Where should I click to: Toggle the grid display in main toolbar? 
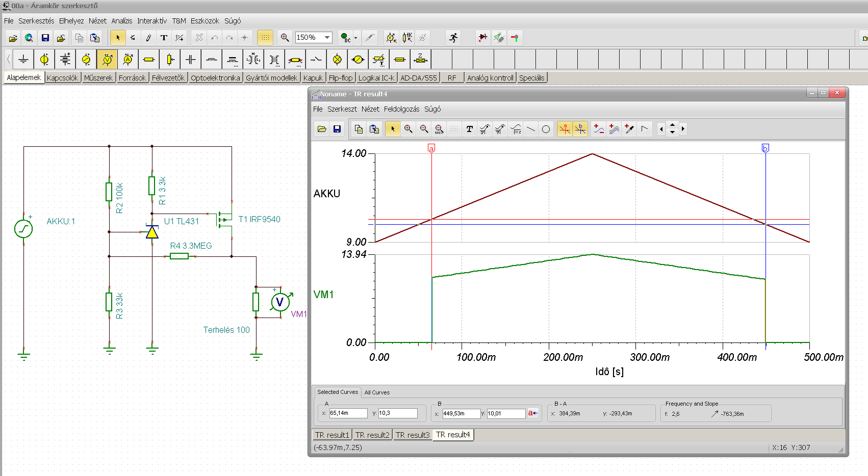[x=265, y=38]
